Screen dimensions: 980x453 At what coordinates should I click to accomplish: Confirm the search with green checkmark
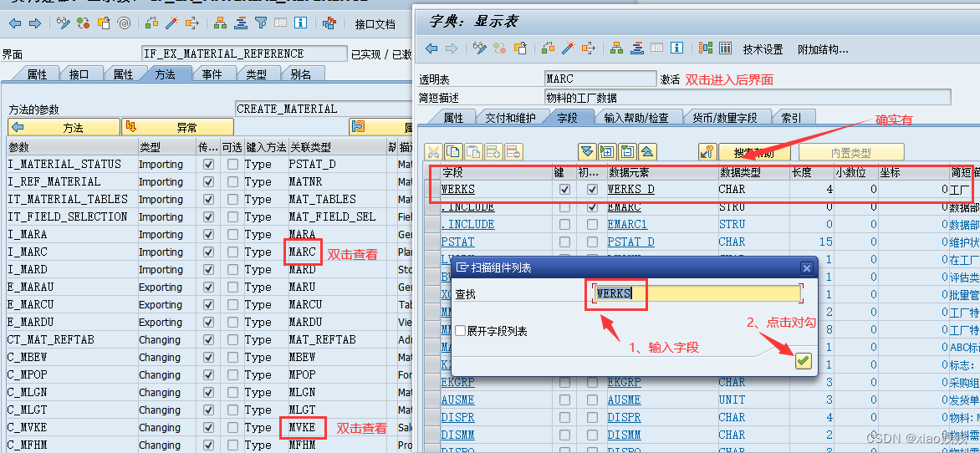803,360
